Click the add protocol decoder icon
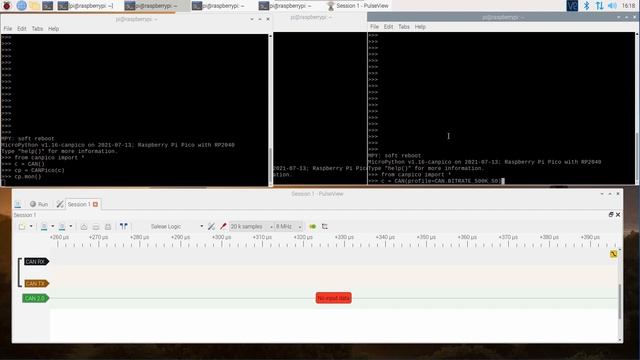Viewport: 640px width, 360px height. (x=313, y=227)
